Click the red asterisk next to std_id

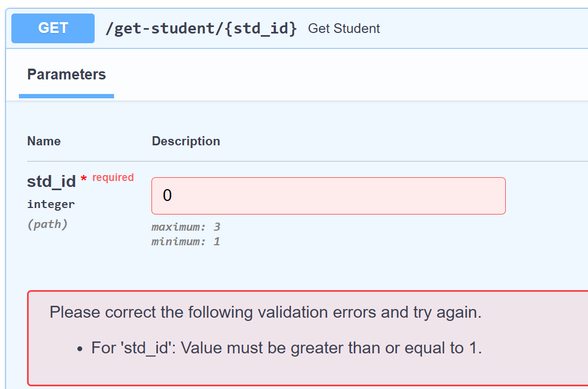click(x=83, y=180)
